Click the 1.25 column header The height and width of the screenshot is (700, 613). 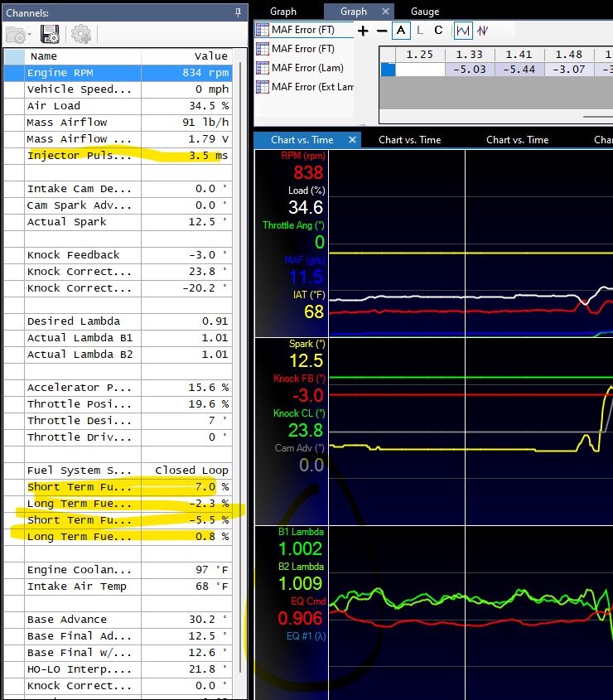(x=420, y=55)
